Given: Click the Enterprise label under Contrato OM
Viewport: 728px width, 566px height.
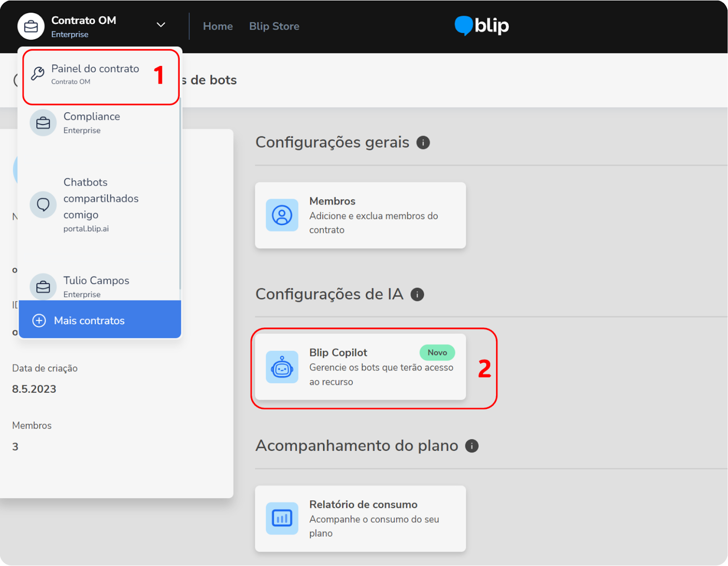Looking at the screenshot, I should [x=70, y=35].
